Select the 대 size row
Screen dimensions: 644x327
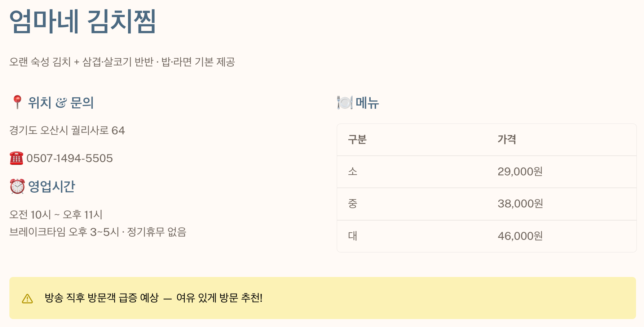tap(487, 236)
